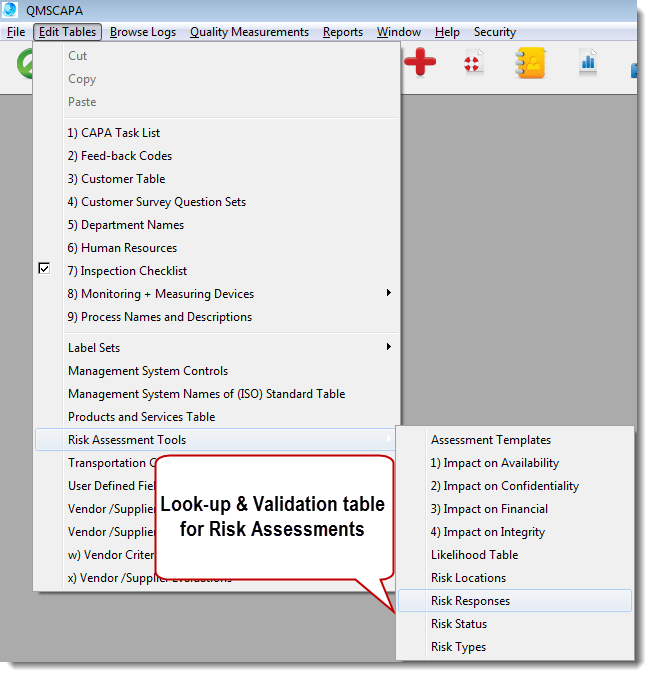Select Management System Controls item
652x677 pixels.
pos(147,371)
